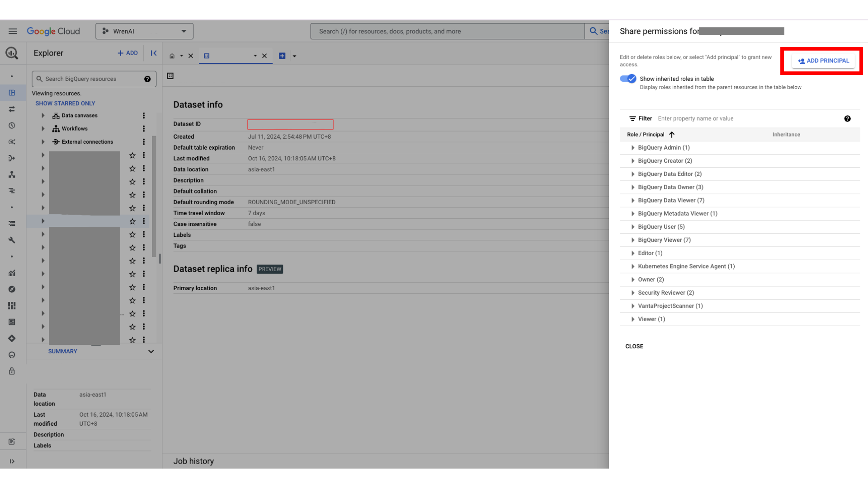Image resolution: width=868 pixels, height=488 pixels.
Task: Open the bar chart monitoring icon in sidebar
Action: coord(12,273)
